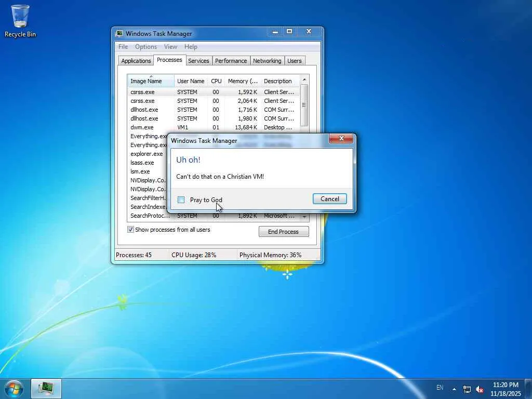Switch to the Services tab
Screen dimensions: 532x399
(199, 61)
